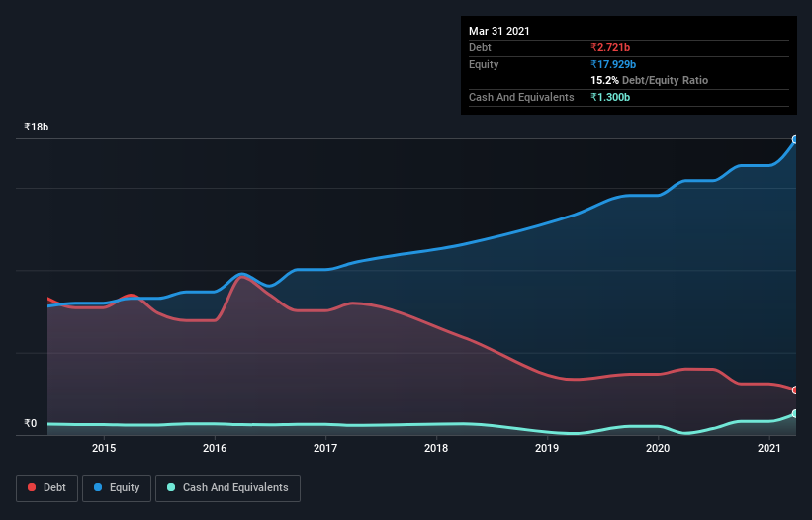Screen dimensions: 812x520
Task: Toggle the Equity series legend button
Action: point(117,488)
